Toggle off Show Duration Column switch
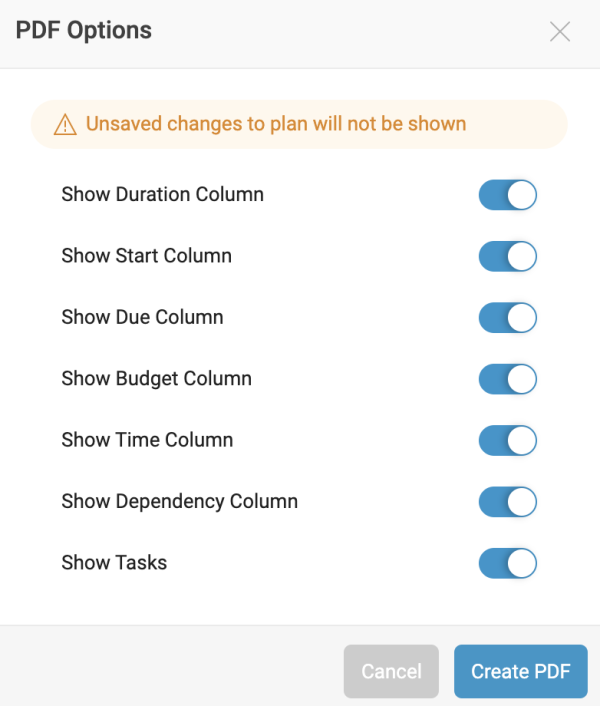The image size is (600, 706). coord(508,195)
